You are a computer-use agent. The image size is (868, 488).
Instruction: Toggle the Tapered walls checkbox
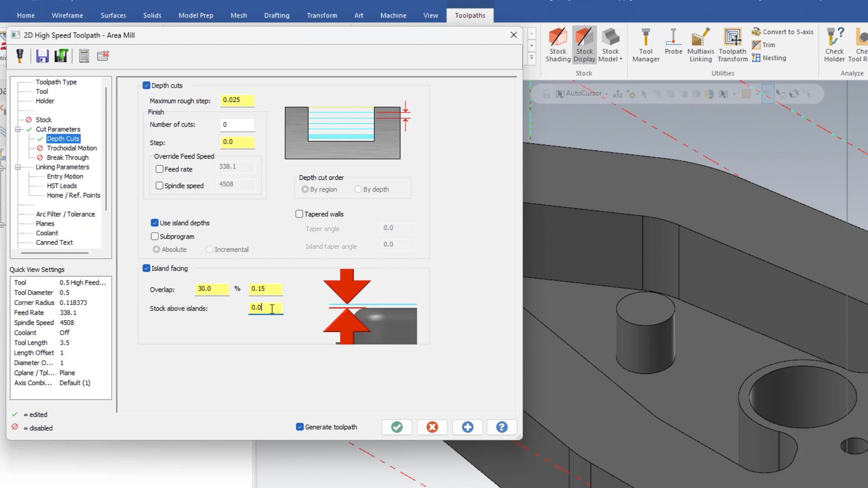click(x=299, y=213)
